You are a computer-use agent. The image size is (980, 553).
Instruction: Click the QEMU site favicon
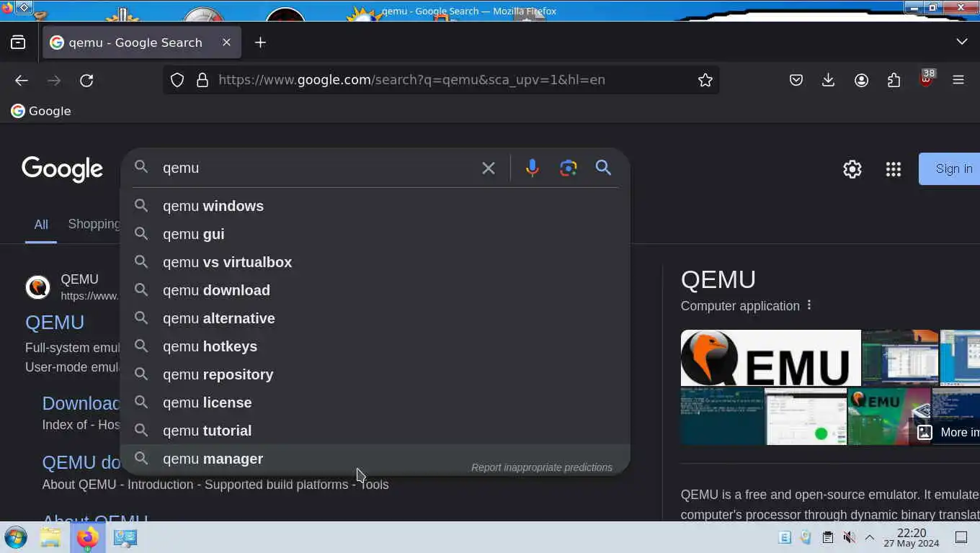[37, 287]
